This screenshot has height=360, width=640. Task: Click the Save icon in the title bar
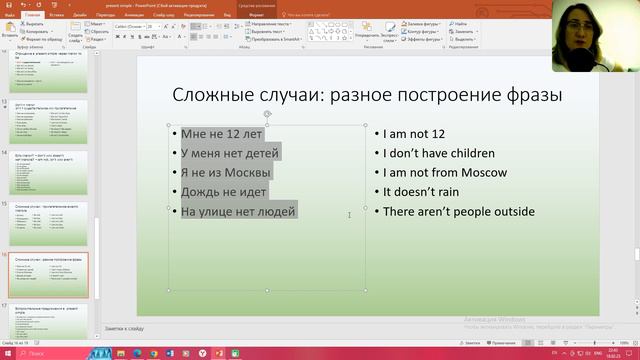(x=9, y=5)
